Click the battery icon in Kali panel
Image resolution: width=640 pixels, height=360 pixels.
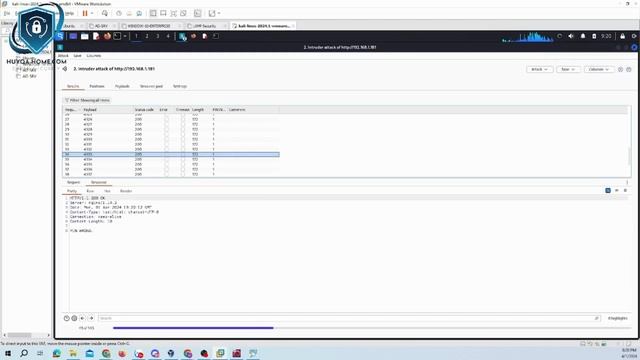pos(594,36)
